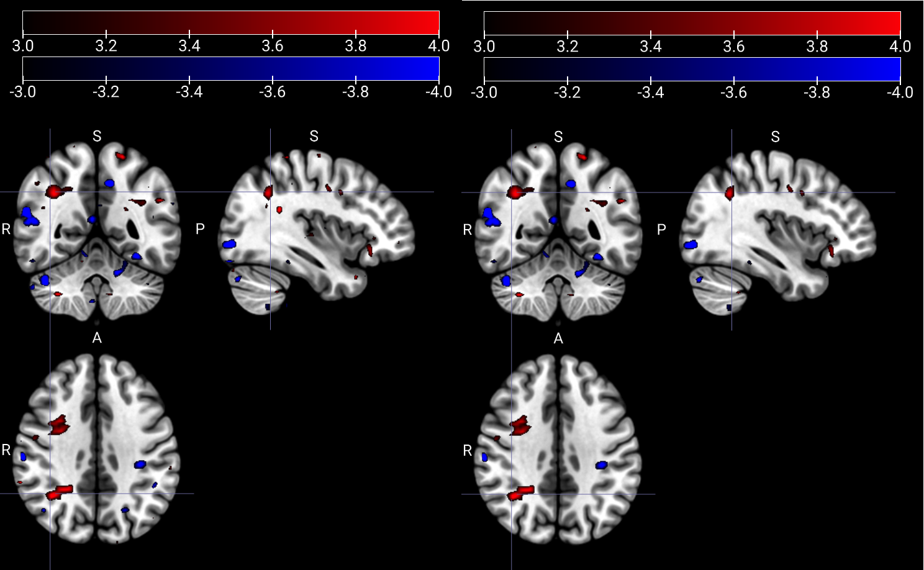Click the 4.0 label on left red colorbar
The image size is (924, 570).
pos(438,46)
